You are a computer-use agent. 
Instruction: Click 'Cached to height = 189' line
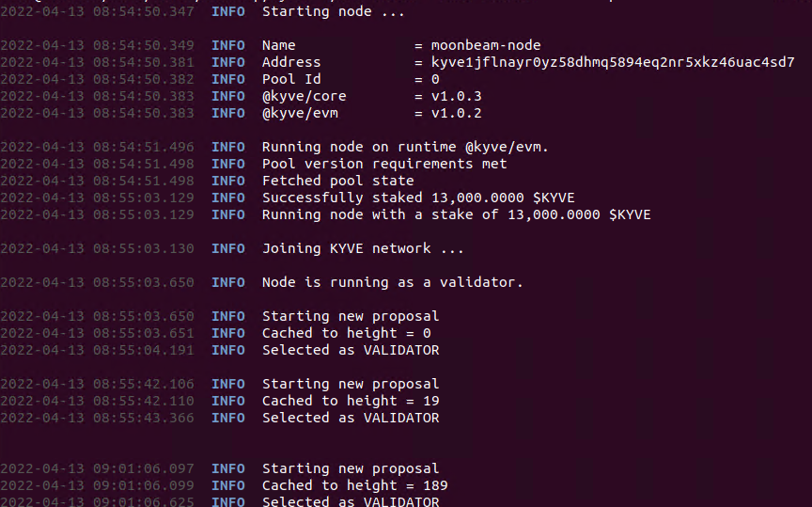coord(354,485)
